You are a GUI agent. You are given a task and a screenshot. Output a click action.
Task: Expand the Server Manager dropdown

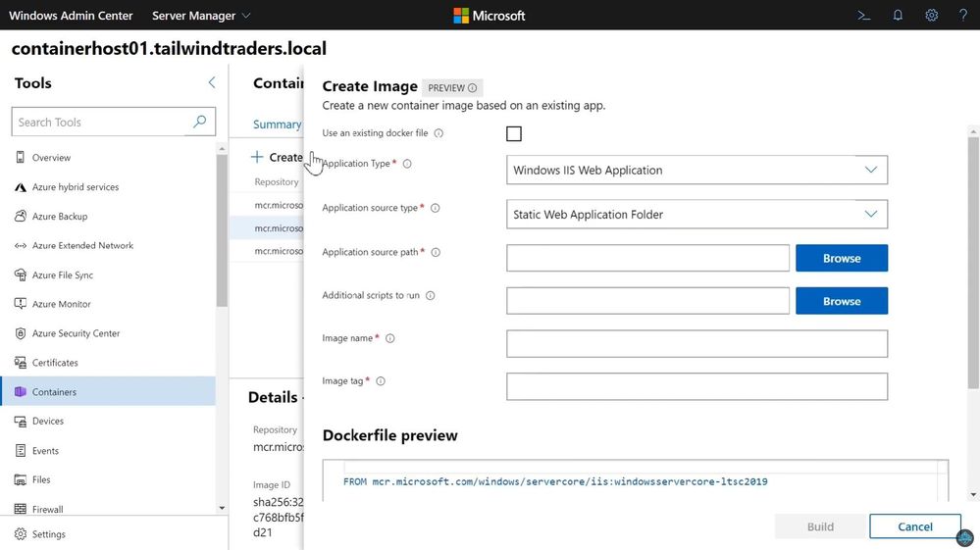pyautogui.click(x=201, y=16)
